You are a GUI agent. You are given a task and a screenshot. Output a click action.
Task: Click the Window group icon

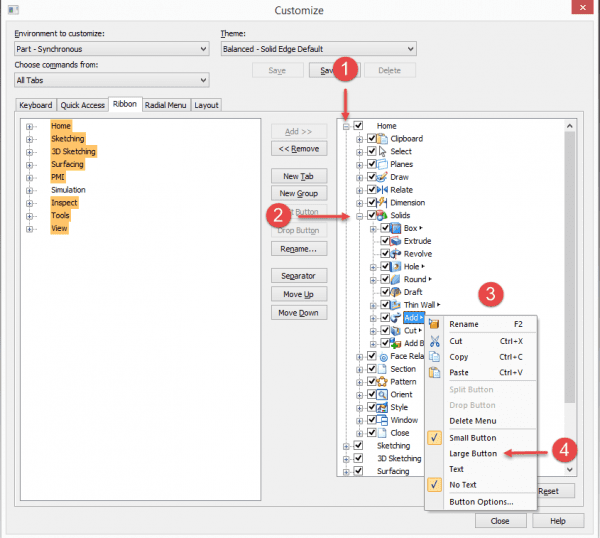[x=382, y=420]
